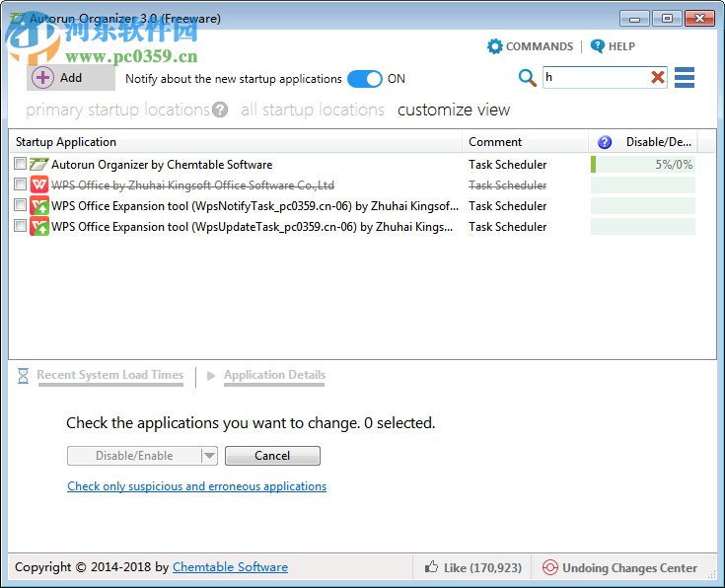The width and height of the screenshot is (725, 588).
Task: Click the Autorun Organizer row icon
Action: [38, 164]
